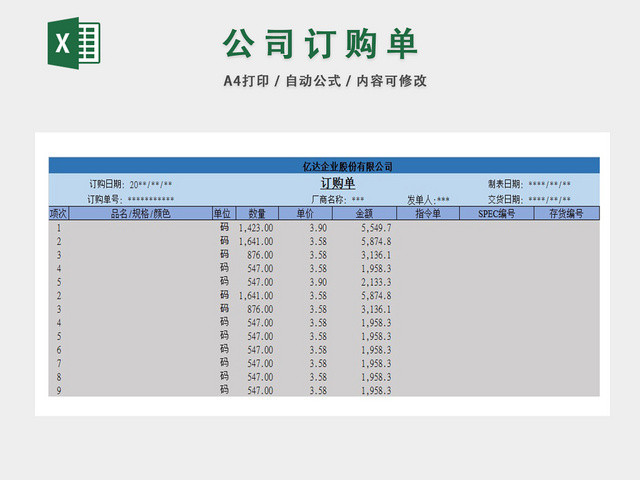Select the 547.00 quantity in row 6
The width and height of the screenshot is (640, 480).
click(260, 350)
